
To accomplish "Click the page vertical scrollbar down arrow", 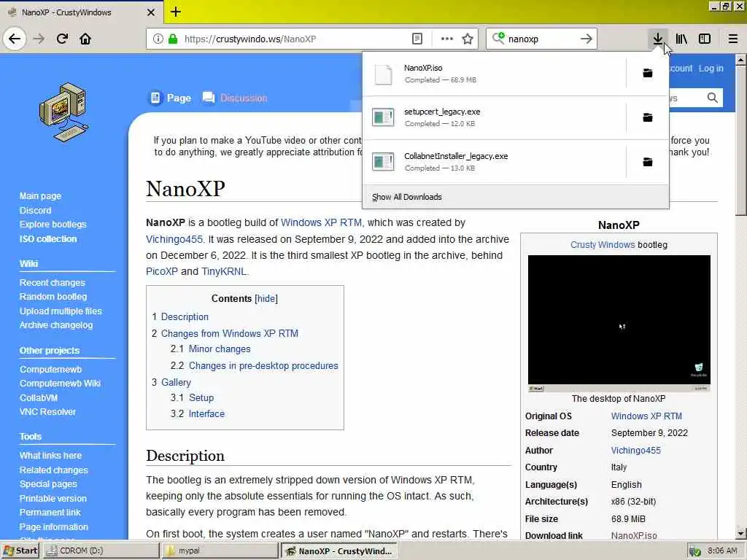I will [741, 533].
